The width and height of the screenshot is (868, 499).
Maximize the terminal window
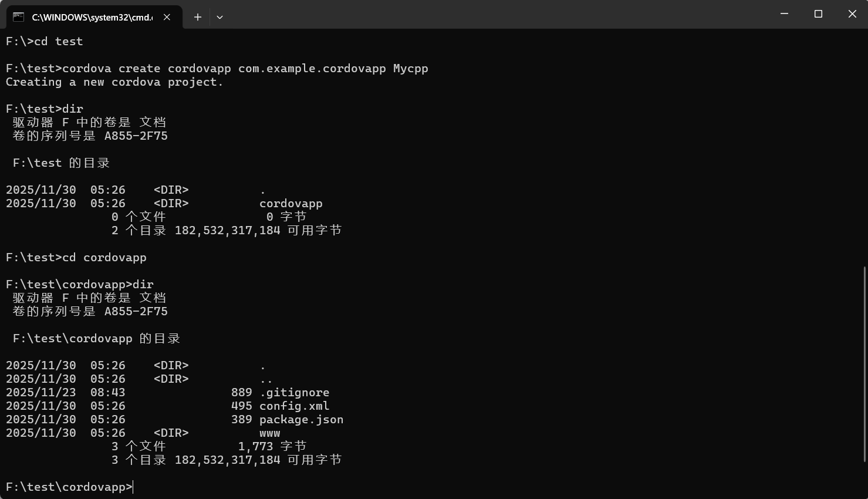pos(818,14)
